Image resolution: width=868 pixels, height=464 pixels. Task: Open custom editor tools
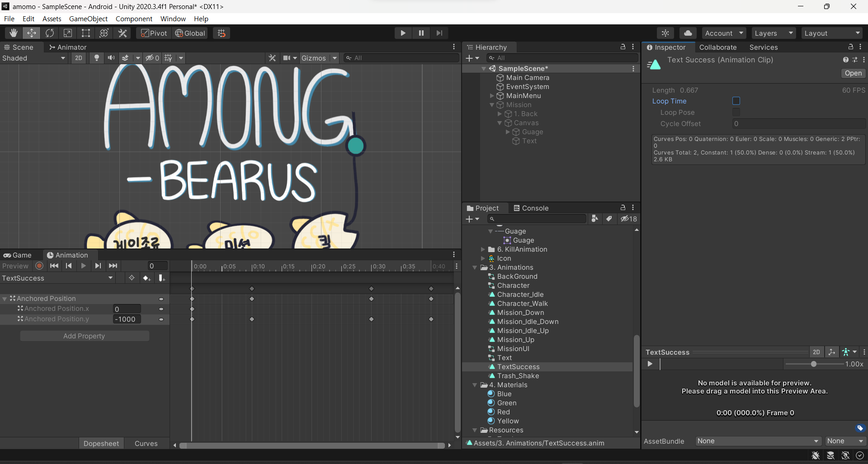pos(123,33)
